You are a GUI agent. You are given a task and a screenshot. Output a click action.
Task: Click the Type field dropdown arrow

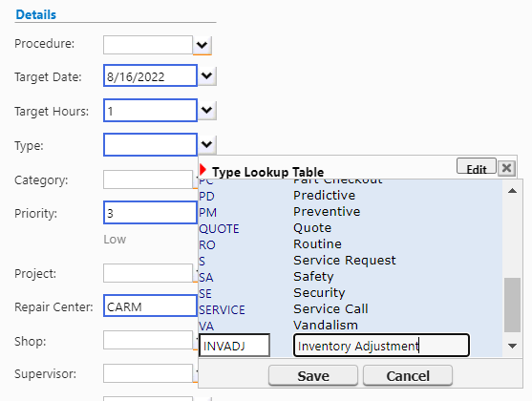(x=207, y=144)
